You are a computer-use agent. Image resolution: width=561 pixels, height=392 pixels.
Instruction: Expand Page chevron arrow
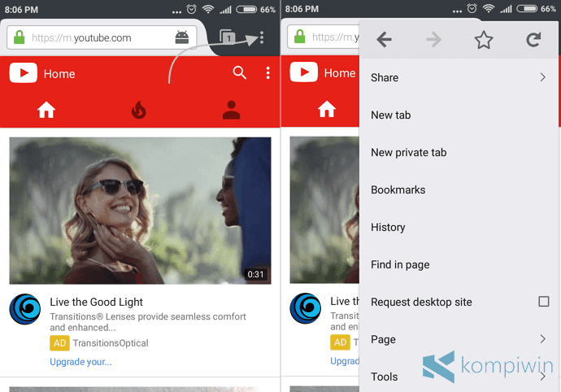coord(543,339)
